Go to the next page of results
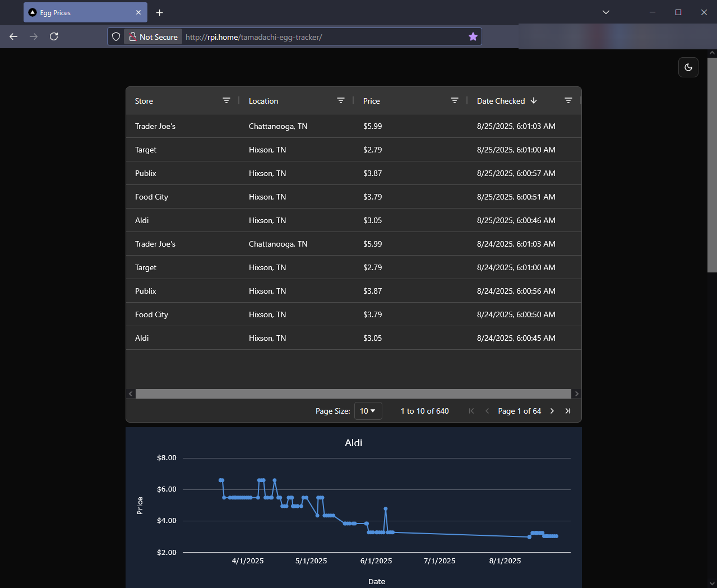Image resolution: width=717 pixels, height=588 pixels. 552,411
